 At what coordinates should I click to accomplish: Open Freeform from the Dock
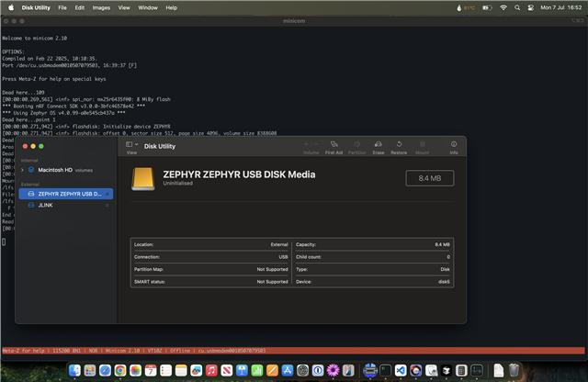(x=196, y=370)
